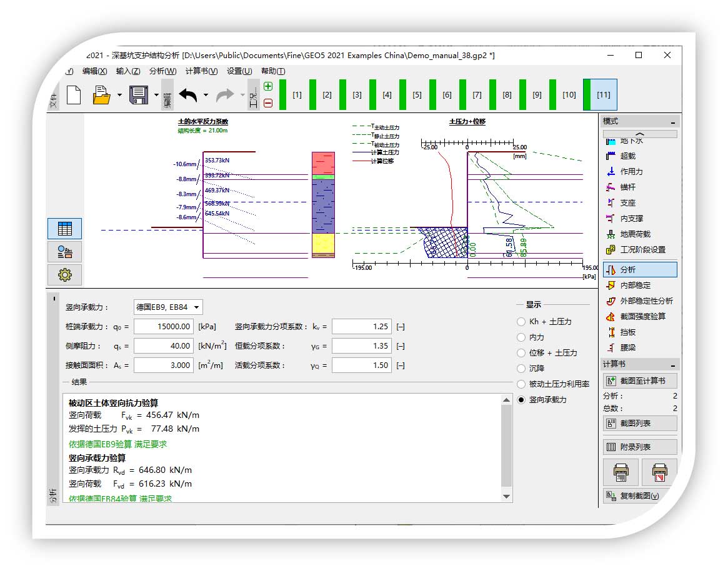Viewport: 728px width, 571px height.
Task: Expand the open folder dropdown arrow
Action: [119, 96]
